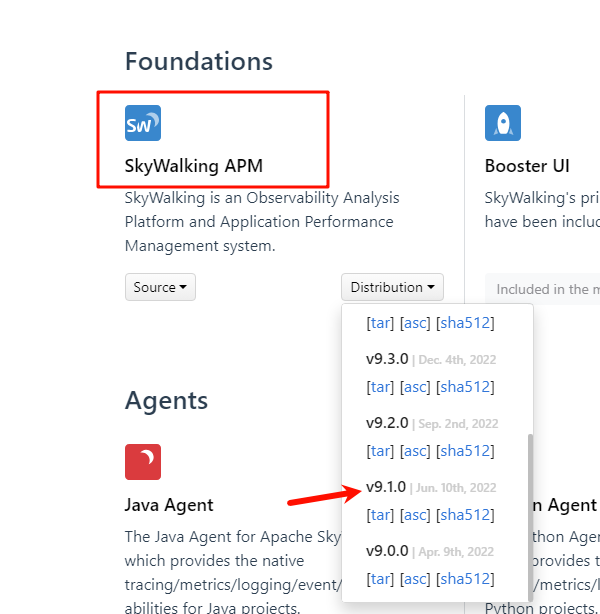
Task: Download the v9.2.0 tar package
Action: pyautogui.click(x=380, y=451)
